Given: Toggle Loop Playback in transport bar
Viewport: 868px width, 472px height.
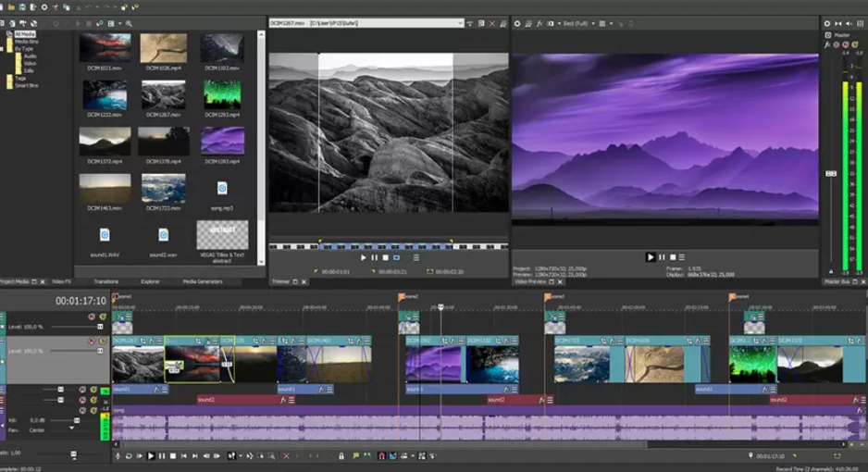Looking at the screenshot, I should pos(129,456).
